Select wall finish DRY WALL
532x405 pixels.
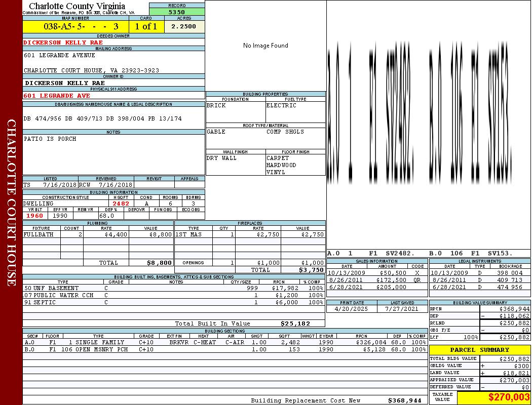(221, 158)
